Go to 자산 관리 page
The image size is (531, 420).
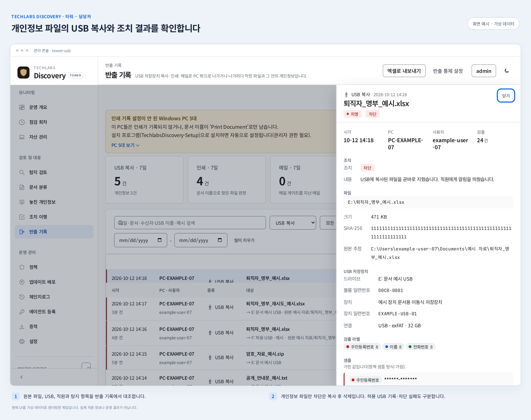(54, 137)
